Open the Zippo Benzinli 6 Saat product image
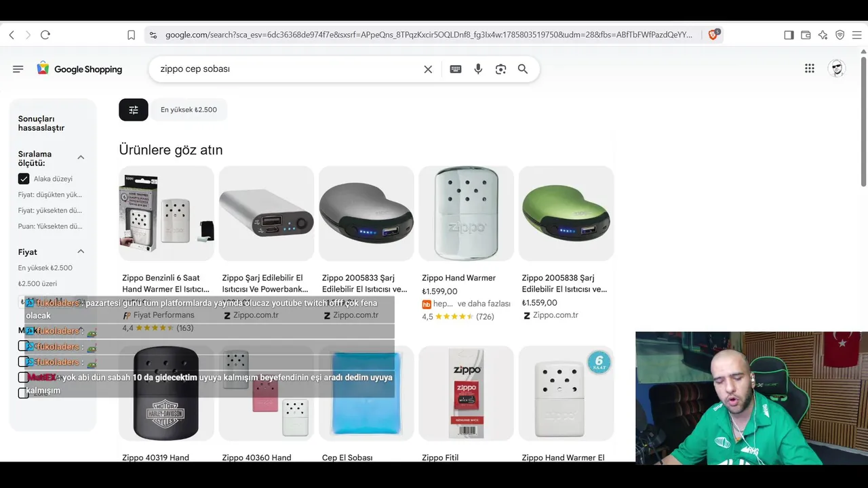This screenshot has width=868, height=488. [166, 213]
